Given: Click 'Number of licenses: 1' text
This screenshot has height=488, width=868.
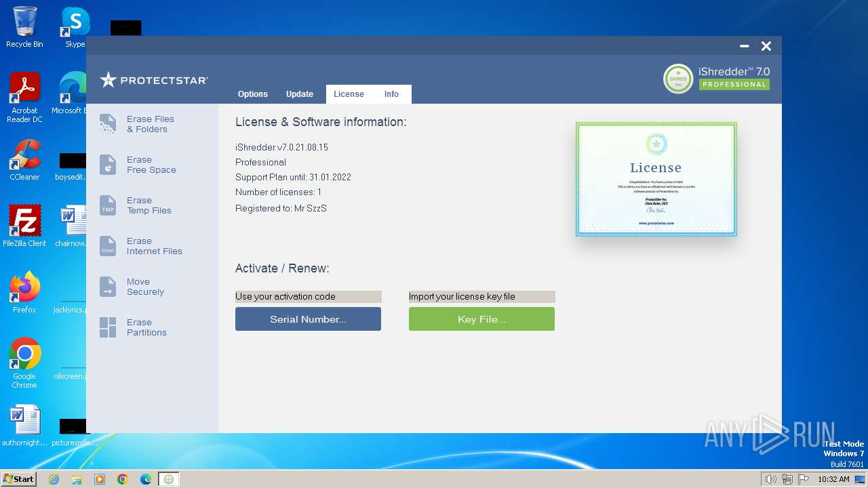Looking at the screenshot, I should coord(278,192).
